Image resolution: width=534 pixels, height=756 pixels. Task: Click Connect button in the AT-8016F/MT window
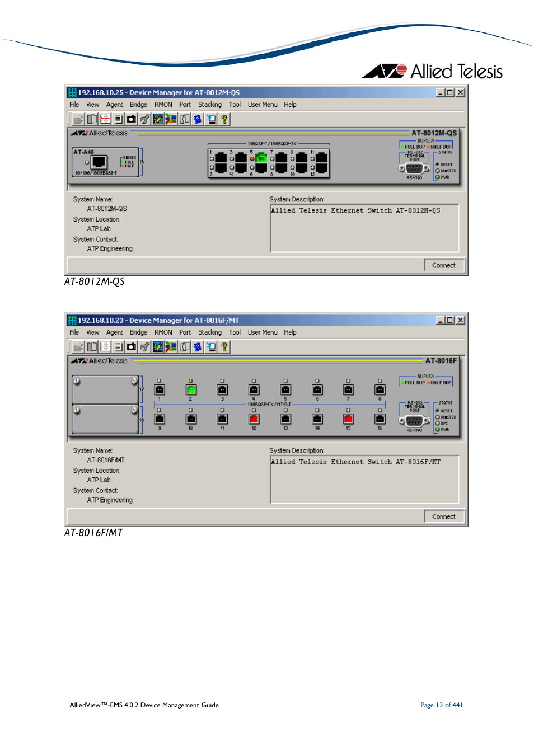pos(444,516)
